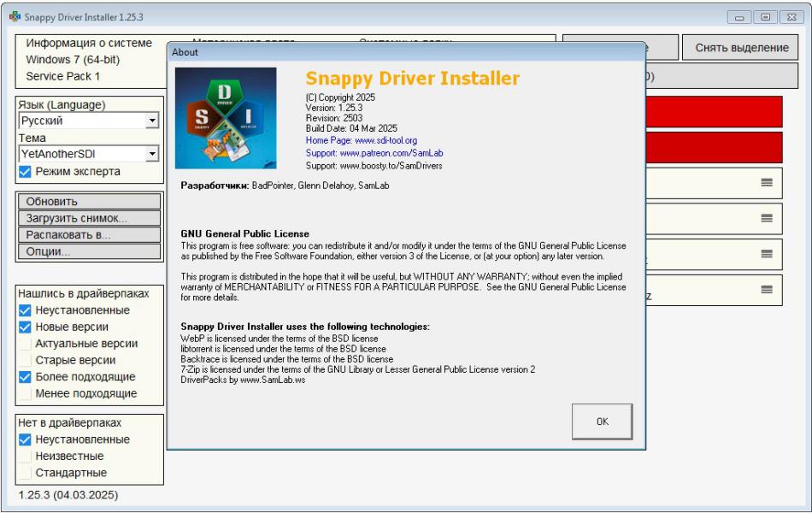
Task: Click the Snappy Driver Installer logo in About dialog
Action: coord(226,118)
